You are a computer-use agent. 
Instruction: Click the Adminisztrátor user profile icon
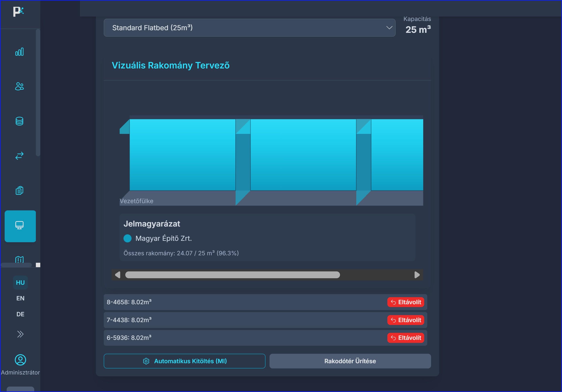pyautogui.click(x=20, y=360)
